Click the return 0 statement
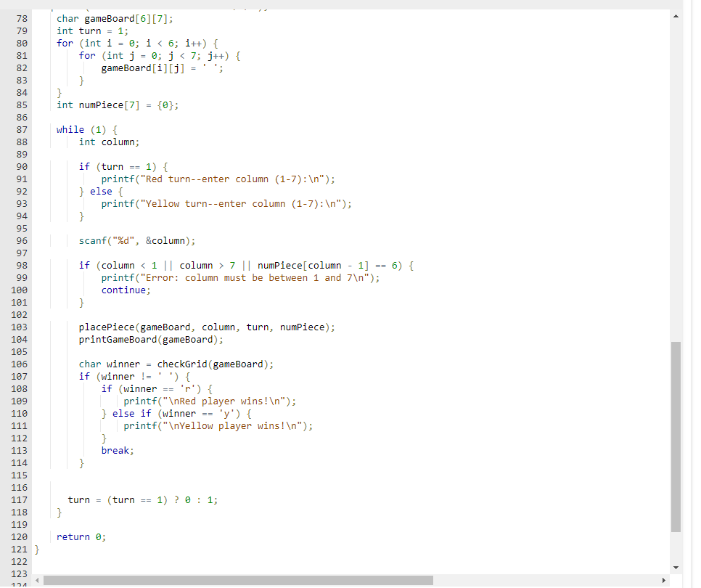The height and width of the screenshot is (588, 701). pyautogui.click(x=78, y=536)
